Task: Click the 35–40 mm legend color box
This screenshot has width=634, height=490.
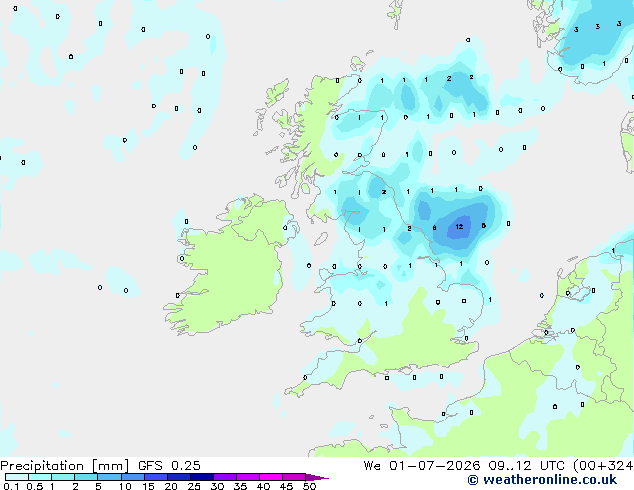Action: click(247, 477)
